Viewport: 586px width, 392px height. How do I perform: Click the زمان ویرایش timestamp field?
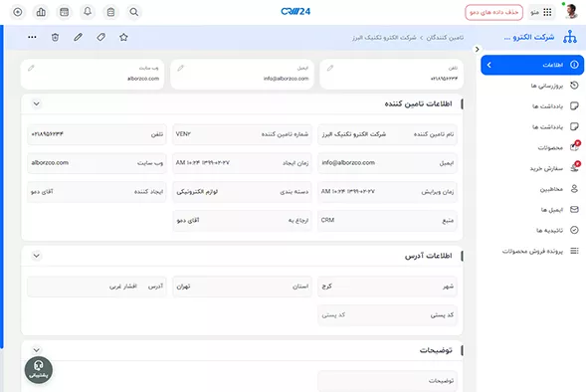pyautogui.click(x=388, y=192)
